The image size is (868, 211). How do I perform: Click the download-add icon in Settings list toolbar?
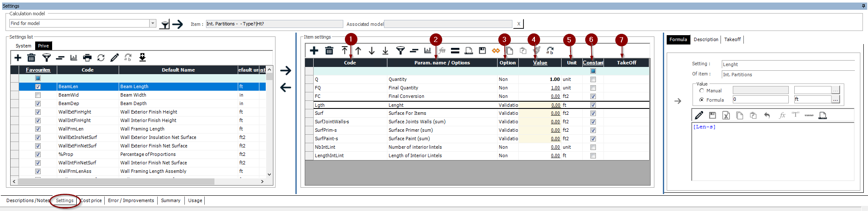tap(142, 58)
